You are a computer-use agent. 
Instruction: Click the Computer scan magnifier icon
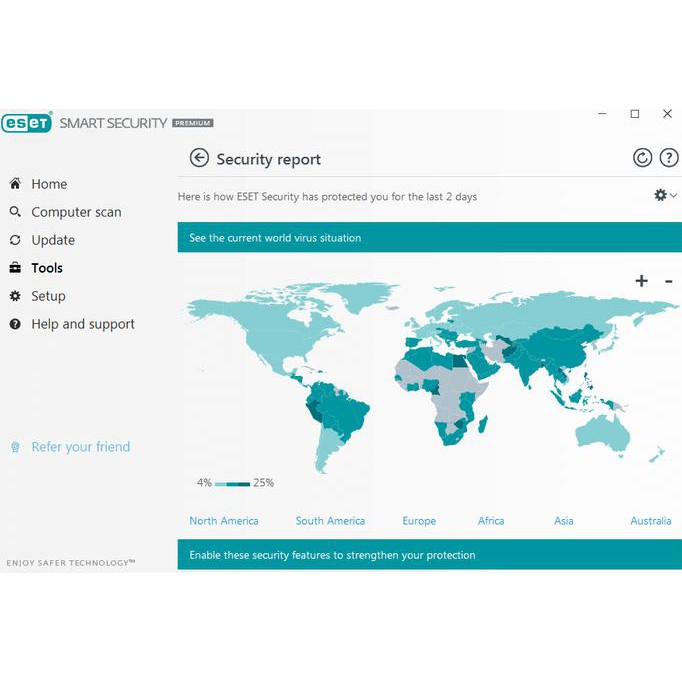click(15, 212)
